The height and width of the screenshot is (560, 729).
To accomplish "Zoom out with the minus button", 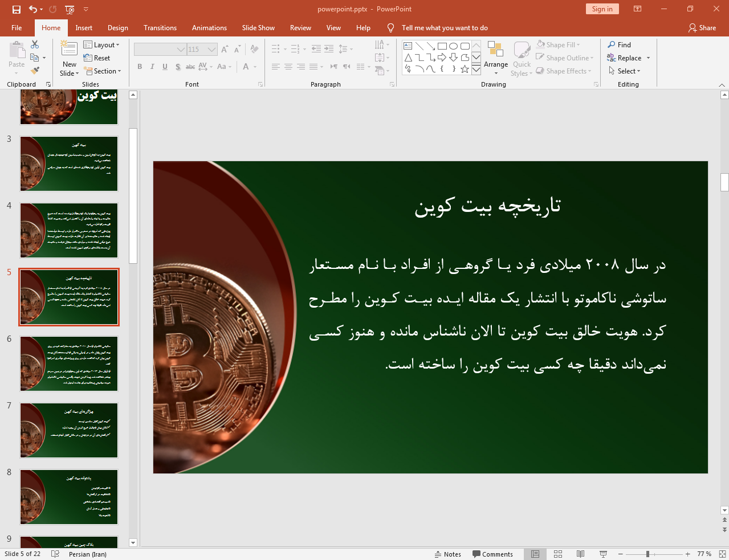I will click(621, 554).
